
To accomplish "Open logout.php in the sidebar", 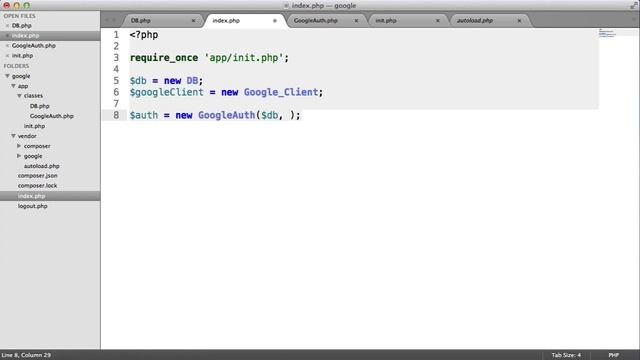I will (x=33, y=206).
